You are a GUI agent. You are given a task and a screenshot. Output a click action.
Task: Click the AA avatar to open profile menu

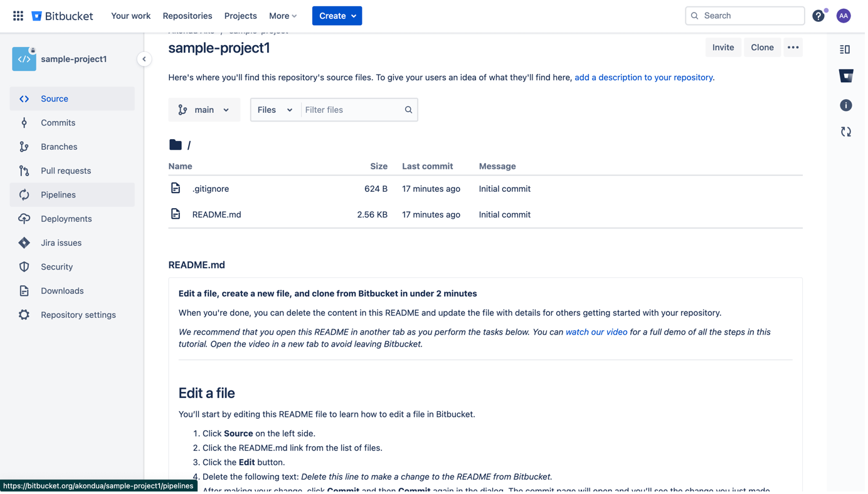tap(843, 16)
